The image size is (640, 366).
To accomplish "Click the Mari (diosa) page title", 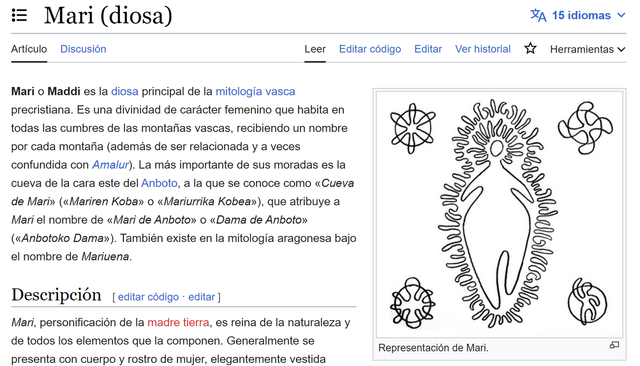I will point(108,16).
